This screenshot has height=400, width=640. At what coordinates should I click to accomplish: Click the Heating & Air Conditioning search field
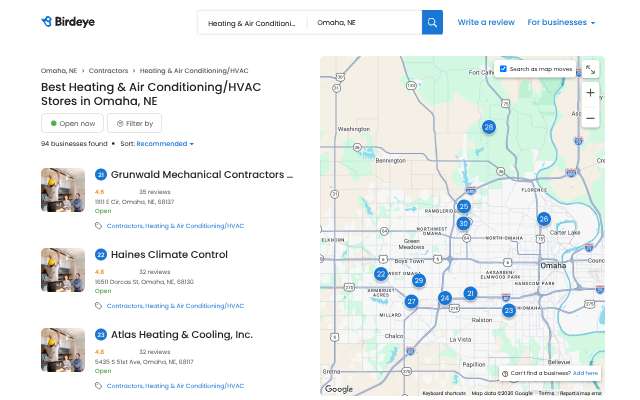pos(252,23)
